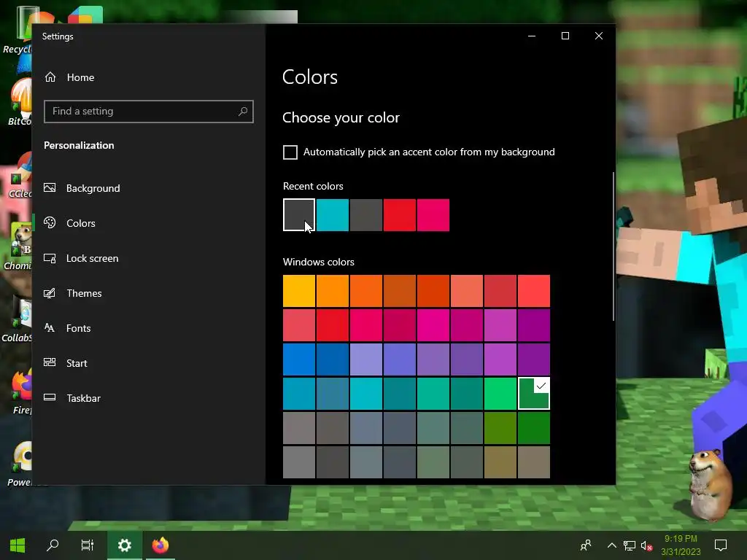Pick the olive green swatch in the fifth row
The width and height of the screenshot is (747, 560).
click(500, 428)
